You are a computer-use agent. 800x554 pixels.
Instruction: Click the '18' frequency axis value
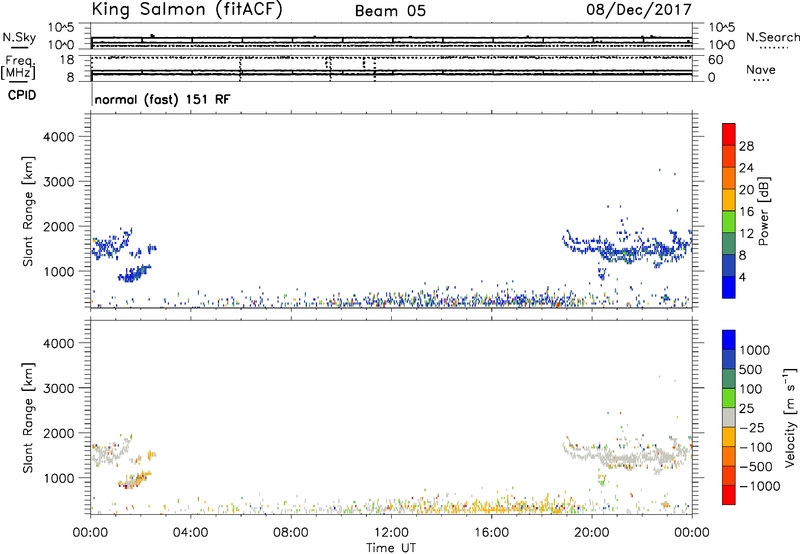[66, 60]
